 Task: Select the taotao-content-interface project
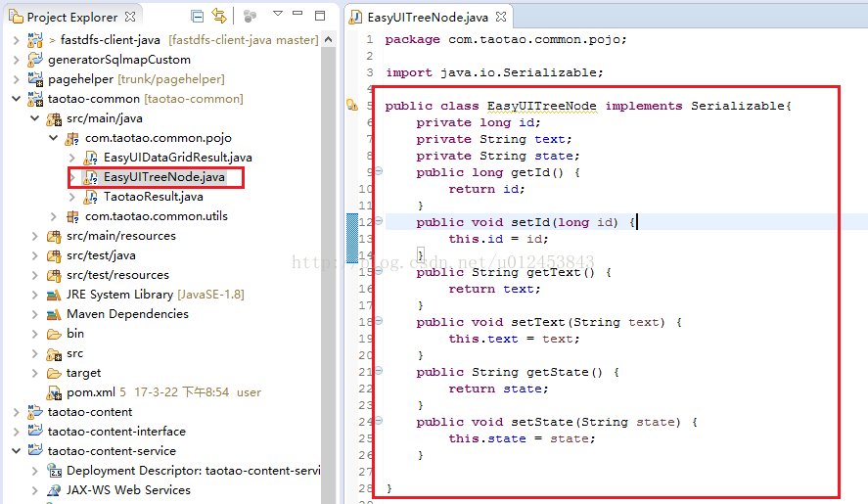tap(116, 431)
